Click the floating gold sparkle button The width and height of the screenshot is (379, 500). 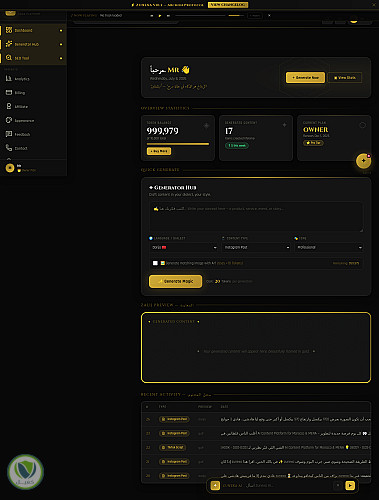[363, 161]
